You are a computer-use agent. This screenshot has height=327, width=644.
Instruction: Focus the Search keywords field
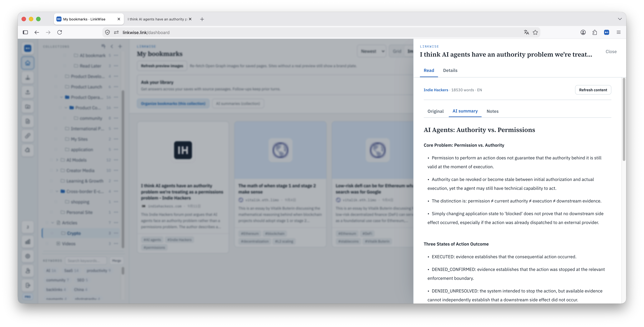(x=86, y=260)
